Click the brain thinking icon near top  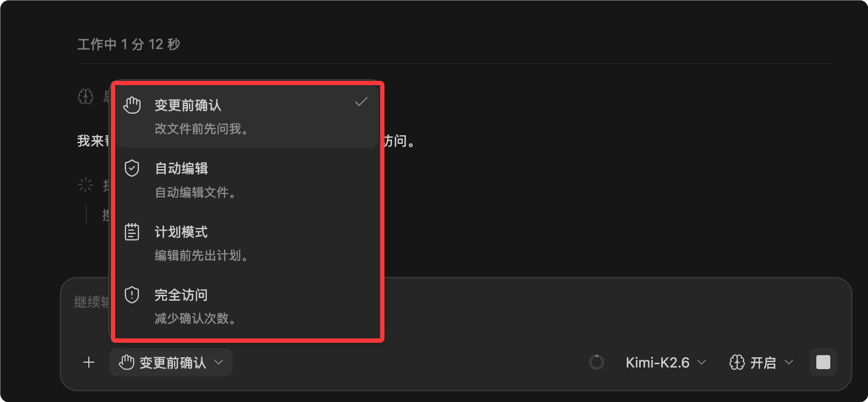click(x=86, y=97)
